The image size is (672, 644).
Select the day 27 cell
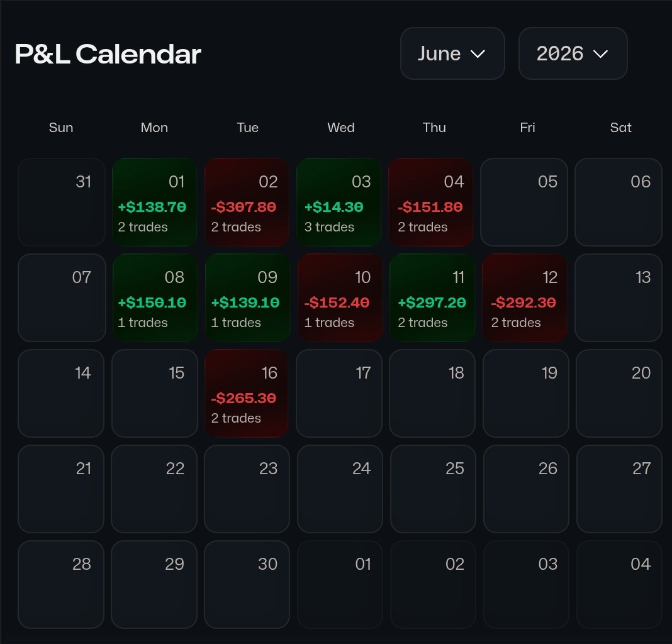620,489
